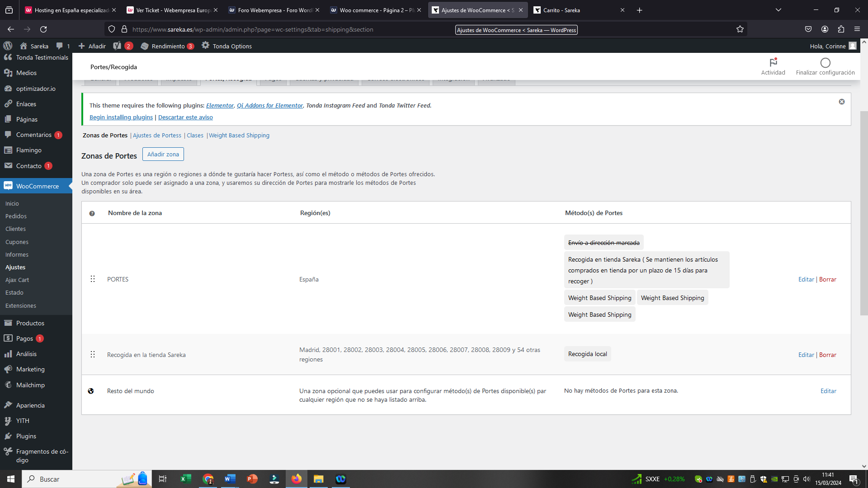
Task: Open Windows Start menu
Action: [x=11, y=479]
